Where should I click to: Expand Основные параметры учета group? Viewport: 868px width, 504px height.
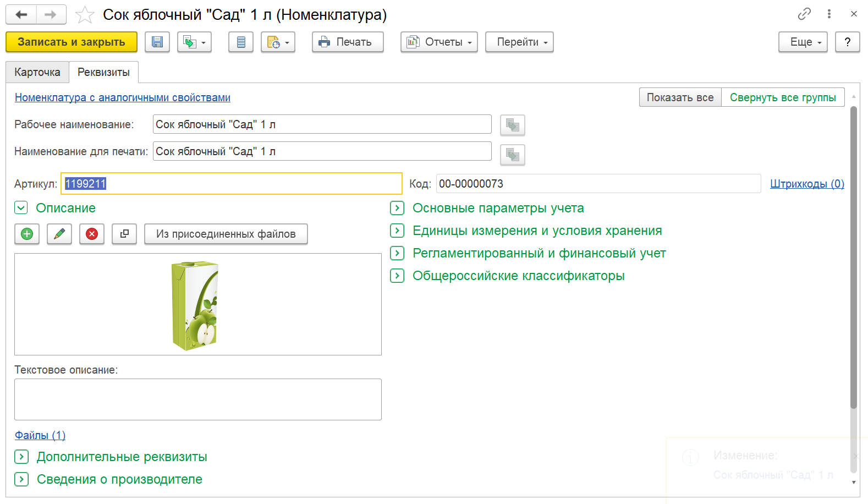(397, 208)
